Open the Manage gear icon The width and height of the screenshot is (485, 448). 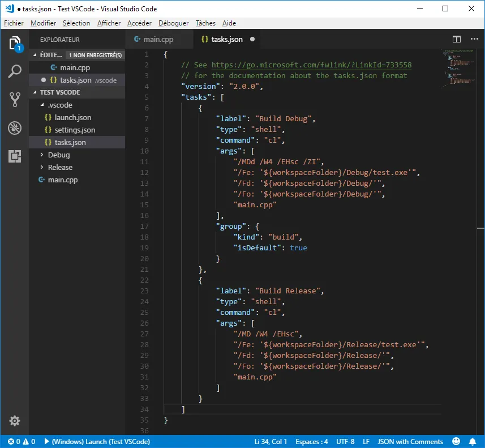pyautogui.click(x=15, y=421)
